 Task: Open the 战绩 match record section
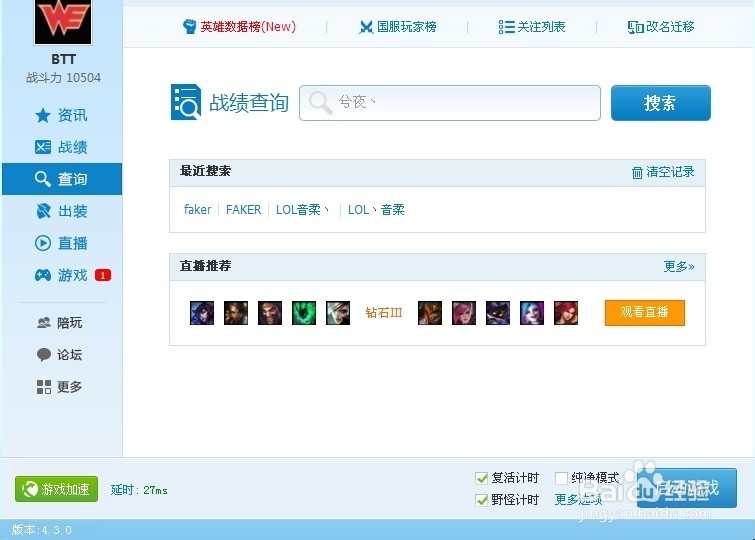[x=62, y=147]
